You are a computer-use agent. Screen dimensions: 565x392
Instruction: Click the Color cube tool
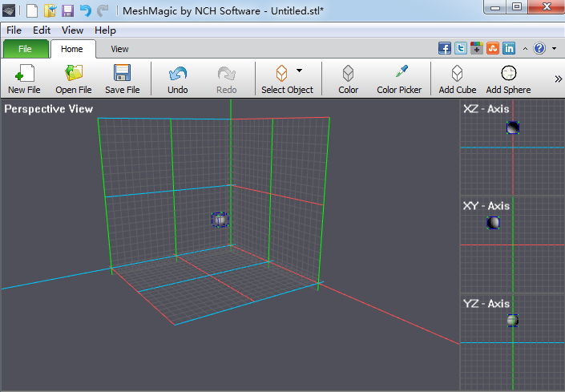pyautogui.click(x=348, y=73)
